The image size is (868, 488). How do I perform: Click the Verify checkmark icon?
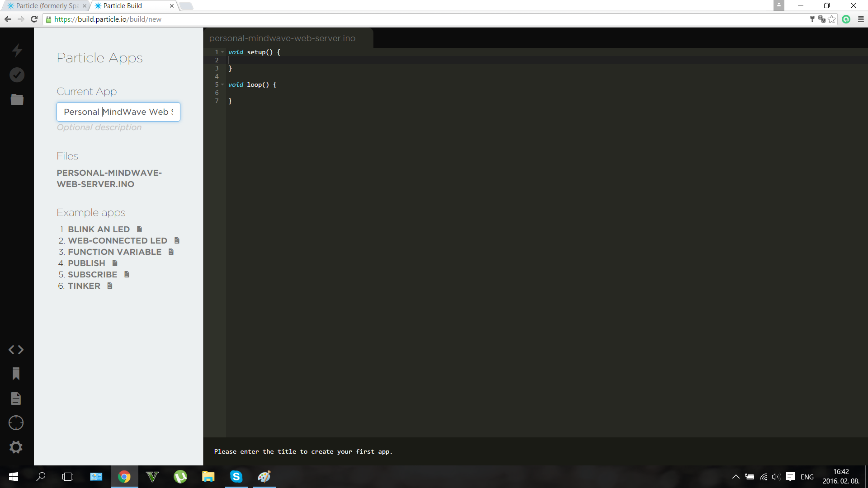[17, 75]
